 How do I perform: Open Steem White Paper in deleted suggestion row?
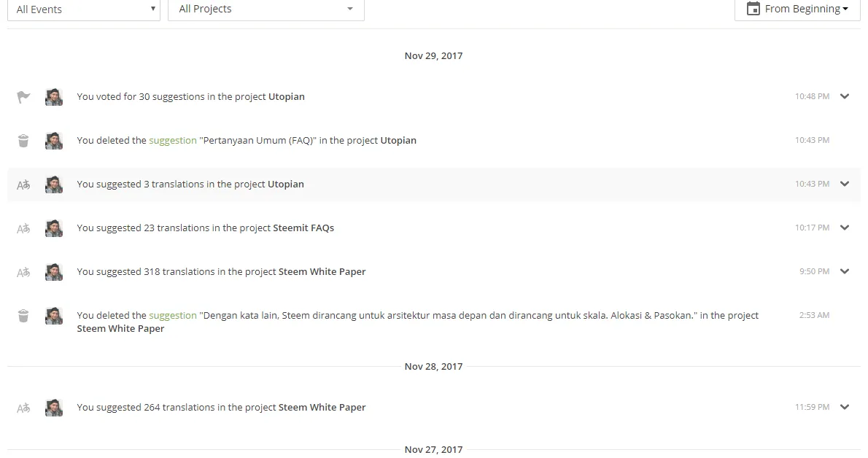tap(120, 329)
